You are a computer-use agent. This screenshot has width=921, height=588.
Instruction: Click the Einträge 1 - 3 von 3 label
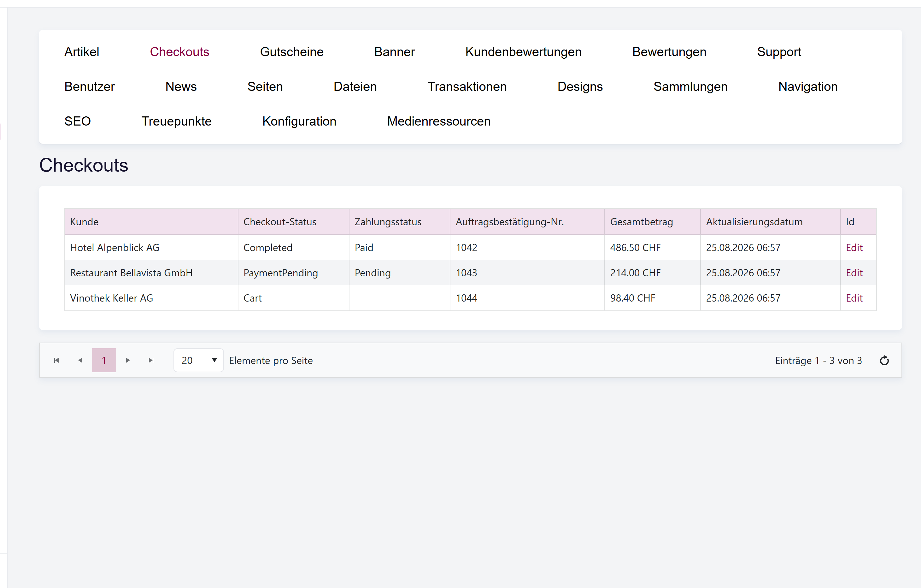tap(818, 361)
